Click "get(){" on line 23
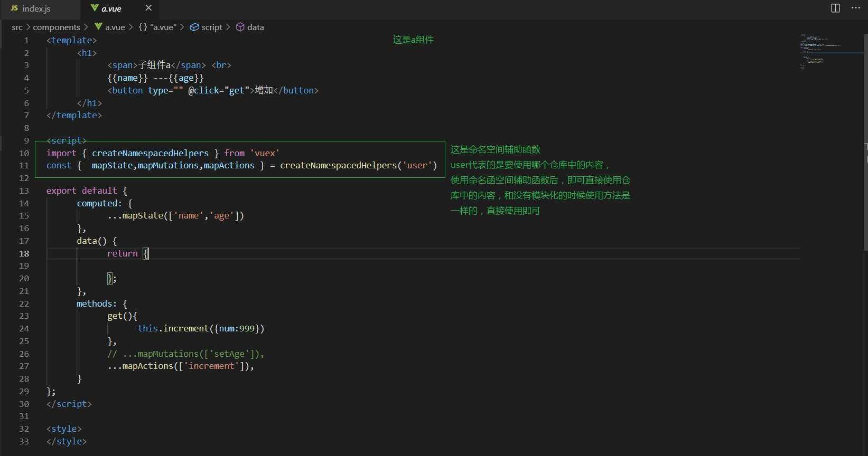868x456 pixels. 122,316
